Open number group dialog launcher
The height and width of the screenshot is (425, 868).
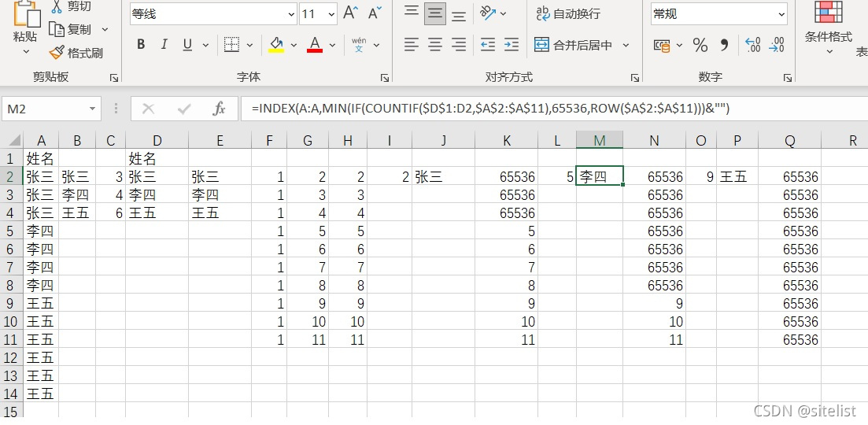pos(788,79)
